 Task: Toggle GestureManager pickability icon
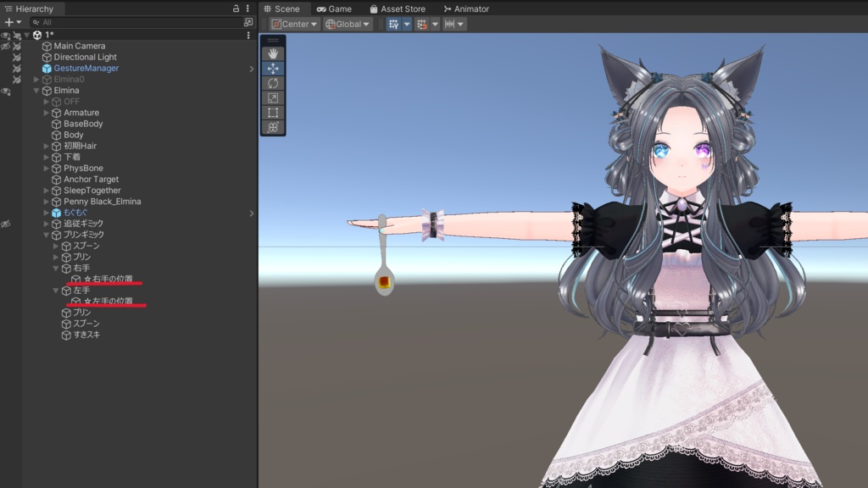tap(17, 69)
